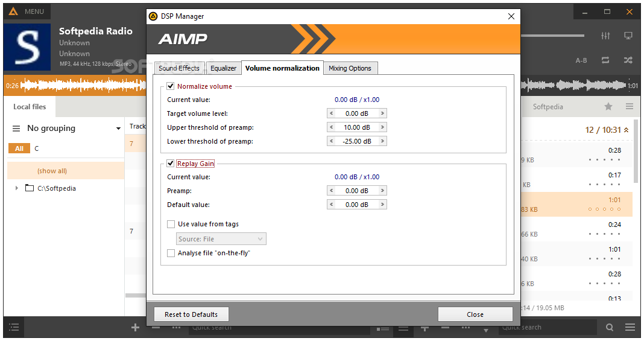The height and width of the screenshot is (341, 644).
Task: Switch to the Equalizer tab
Action: [224, 68]
